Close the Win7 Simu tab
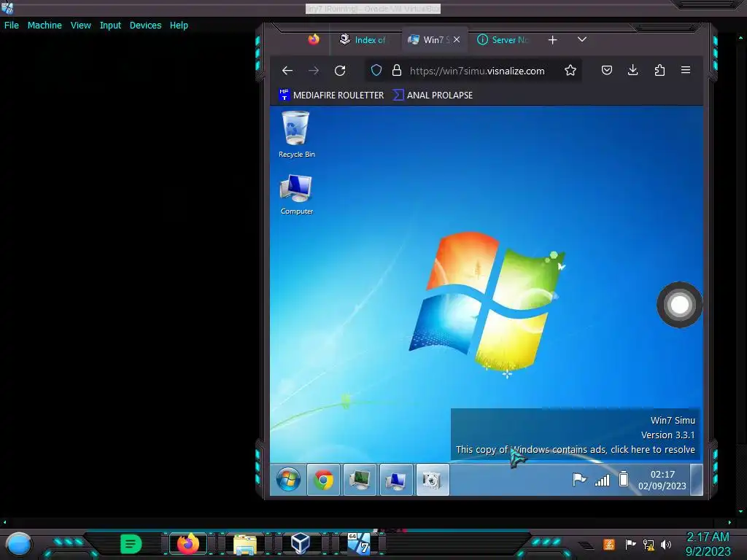747x560 pixels. (x=457, y=39)
